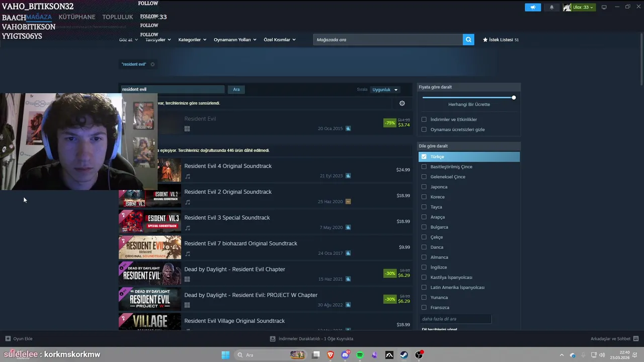Click the Mağazada ara search field
644x362 pixels.
(388, 40)
